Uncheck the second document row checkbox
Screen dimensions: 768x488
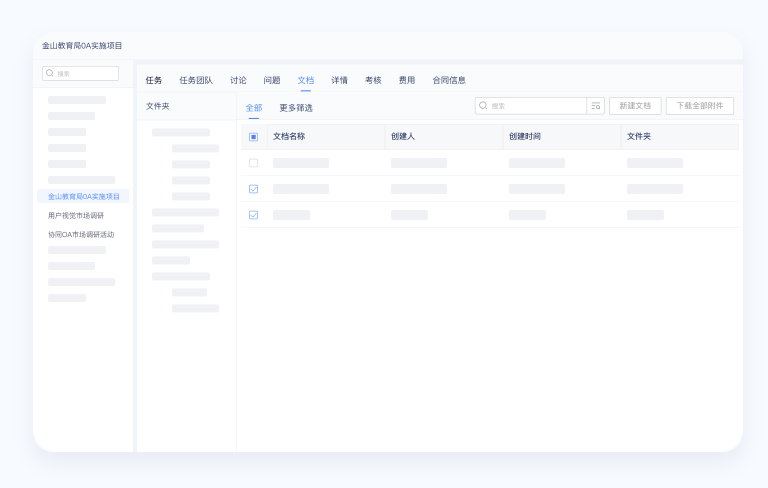[x=253, y=189]
